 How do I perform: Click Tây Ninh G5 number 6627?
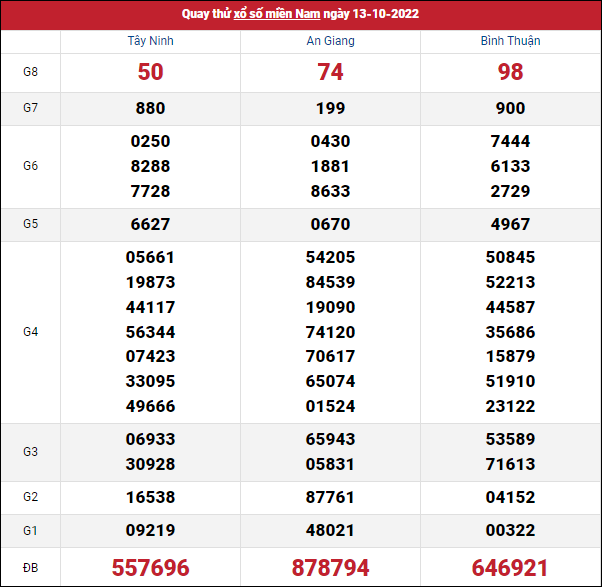pos(151,224)
